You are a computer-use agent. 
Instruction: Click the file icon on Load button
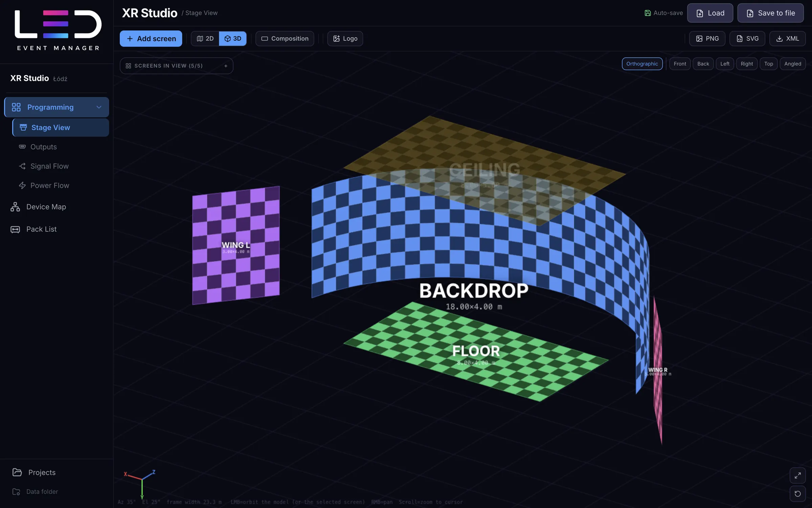tap(700, 13)
